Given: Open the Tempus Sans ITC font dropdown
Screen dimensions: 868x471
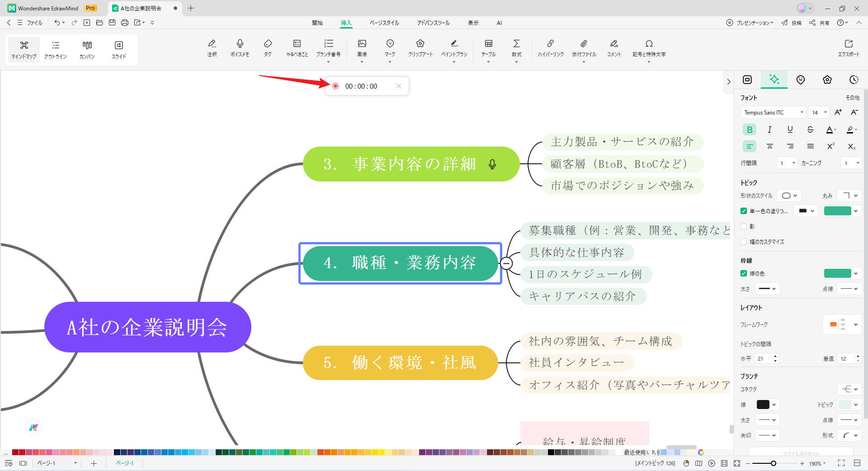Looking at the screenshot, I should (773, 112).
